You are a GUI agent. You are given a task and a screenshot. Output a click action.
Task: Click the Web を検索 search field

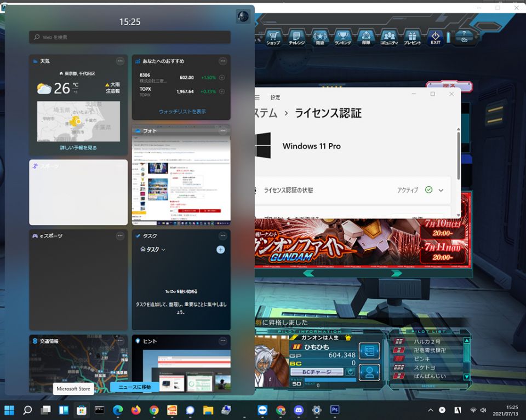click(x=130, y=37)
